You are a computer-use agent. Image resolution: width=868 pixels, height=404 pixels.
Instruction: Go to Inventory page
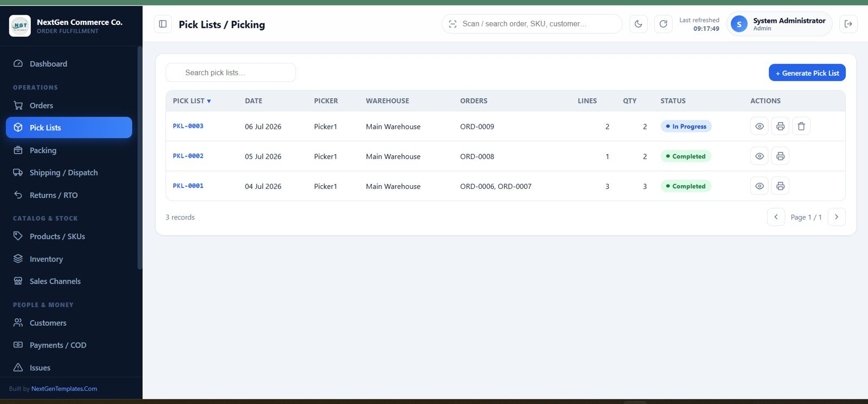pyautogui.click(x=69, y=259)
